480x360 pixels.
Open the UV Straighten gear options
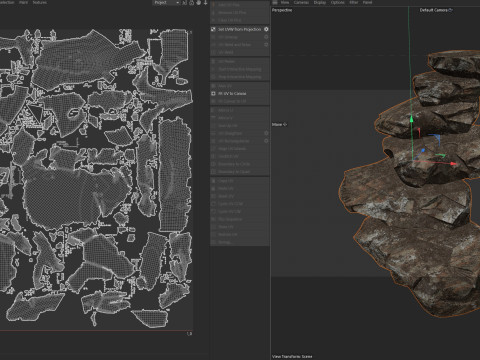coord(266,133)
